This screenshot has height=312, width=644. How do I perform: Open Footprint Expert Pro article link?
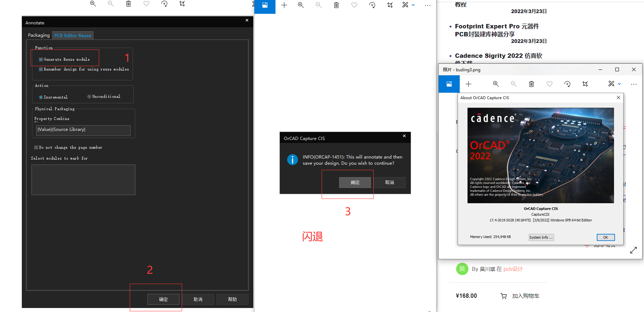coord(497,30)
